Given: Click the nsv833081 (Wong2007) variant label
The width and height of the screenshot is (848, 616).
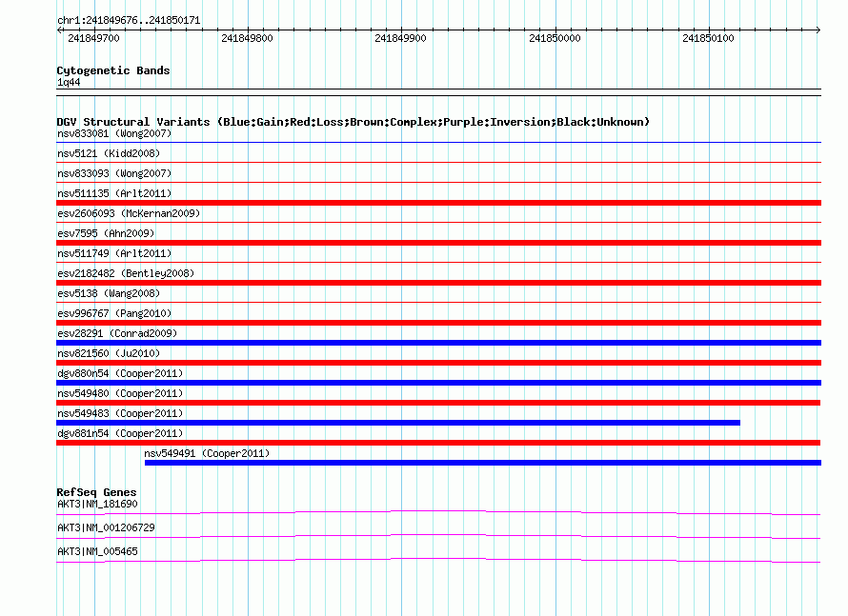Looking at the screenshot, I should tap(114, 133).
